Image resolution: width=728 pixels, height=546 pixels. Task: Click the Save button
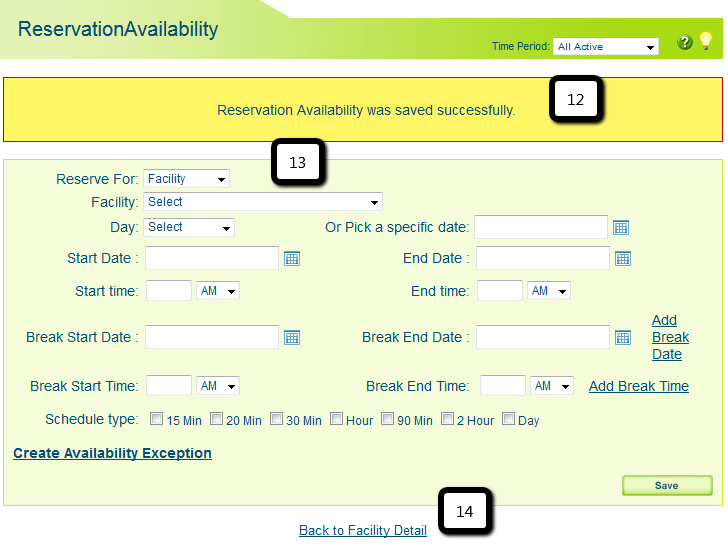tap(666, 485)
